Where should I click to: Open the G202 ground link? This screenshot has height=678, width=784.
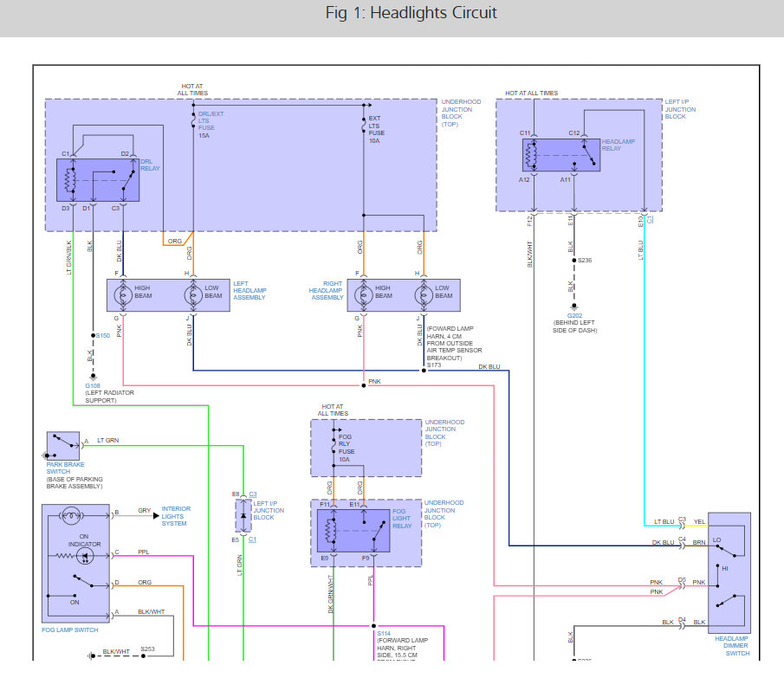[x=574, y=316]
